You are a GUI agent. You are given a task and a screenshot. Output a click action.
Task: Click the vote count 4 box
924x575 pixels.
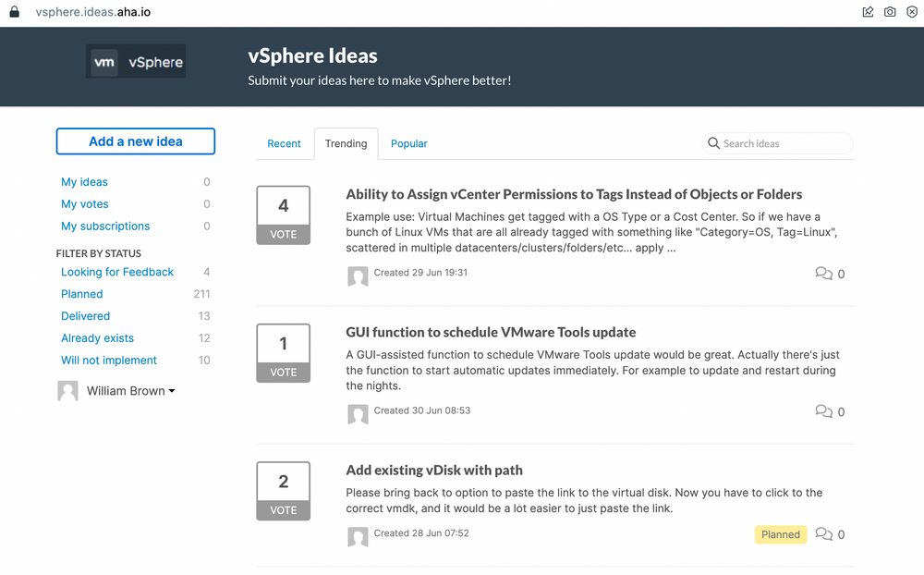[x=284, y=205]
